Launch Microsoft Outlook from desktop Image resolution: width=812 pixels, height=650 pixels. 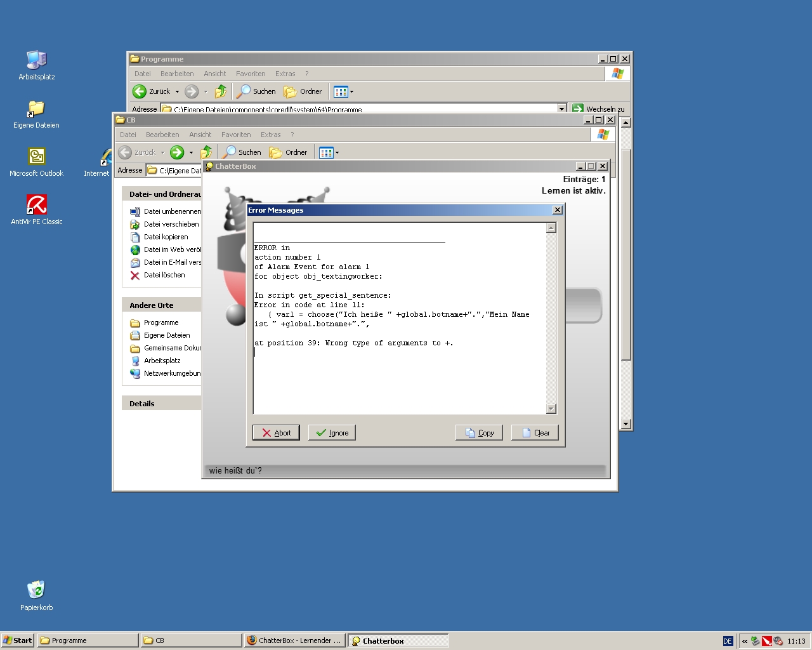36,157
